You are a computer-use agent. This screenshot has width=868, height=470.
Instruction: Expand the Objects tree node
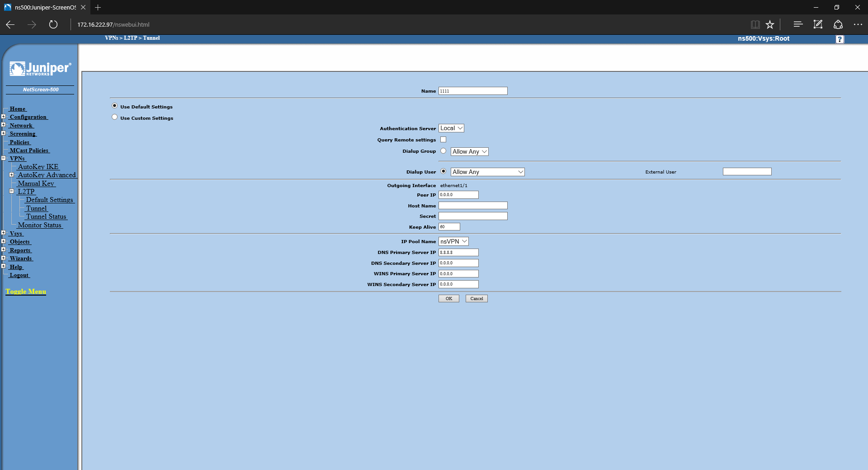pyautogui.click(x=4, y=241)
